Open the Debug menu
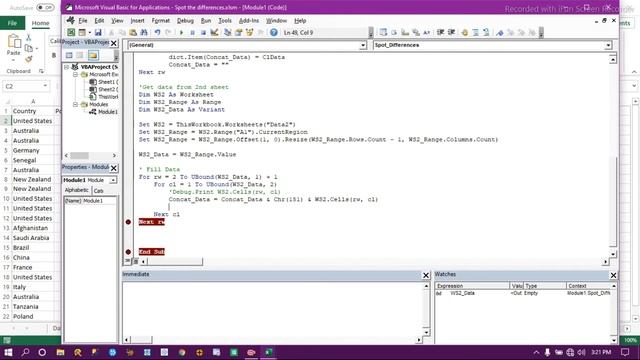 [185, 20]
